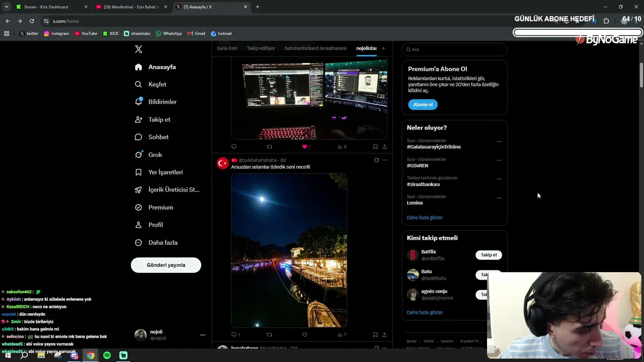Open Sohbet chat messages
Screen dimensions: 644x362
click(151, 137)
